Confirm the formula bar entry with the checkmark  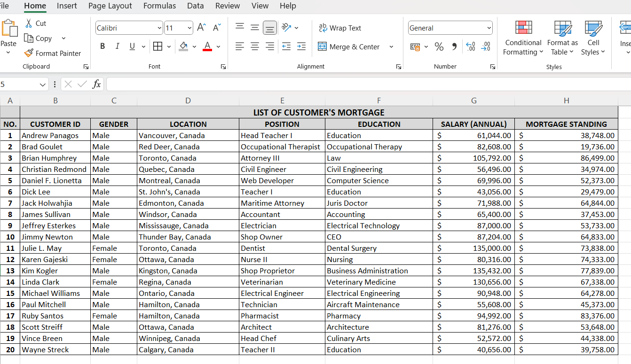pos(82,84)
